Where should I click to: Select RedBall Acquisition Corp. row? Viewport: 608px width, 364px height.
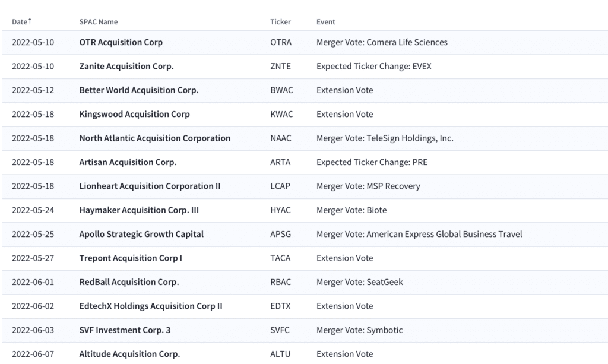point(129,282)
